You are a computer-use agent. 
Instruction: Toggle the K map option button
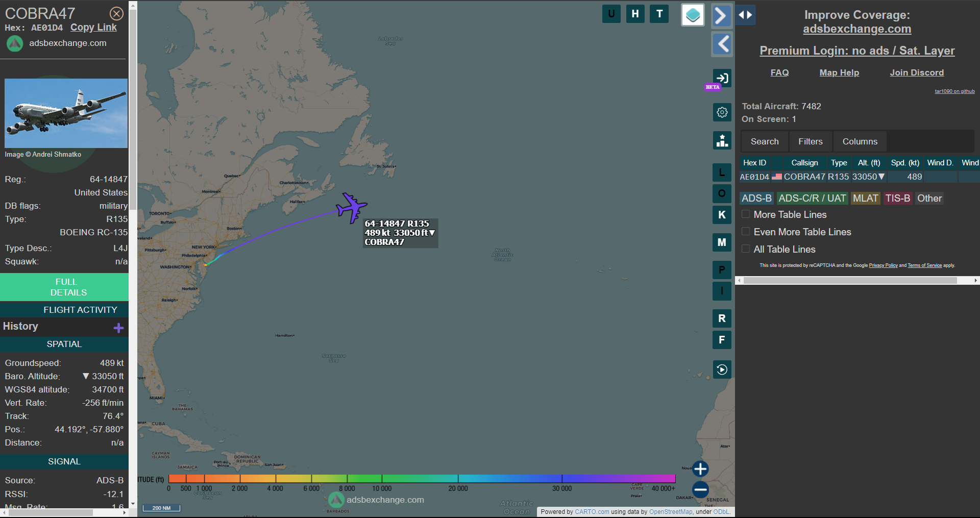pyautogui.click(x=722, y=215)
